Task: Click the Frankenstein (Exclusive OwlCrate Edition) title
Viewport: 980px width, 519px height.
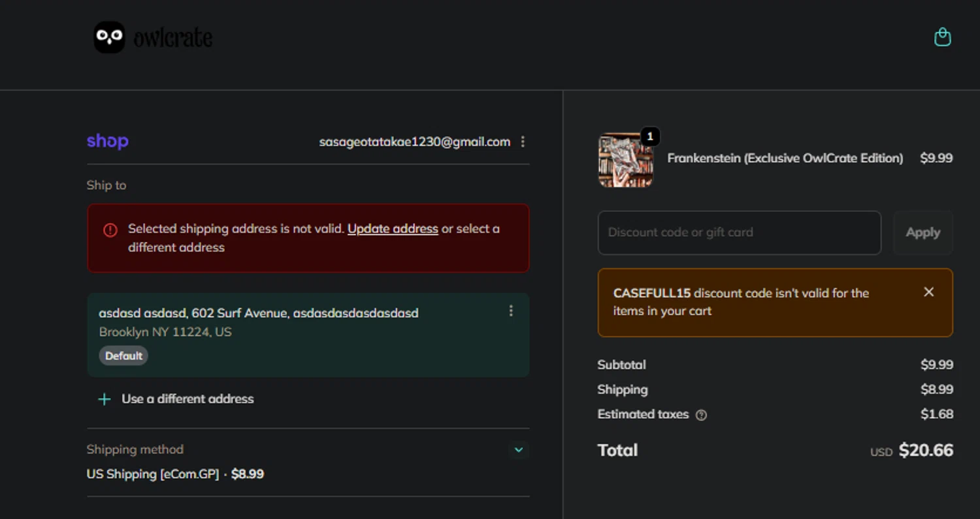Action: click(x=785, y=158)
